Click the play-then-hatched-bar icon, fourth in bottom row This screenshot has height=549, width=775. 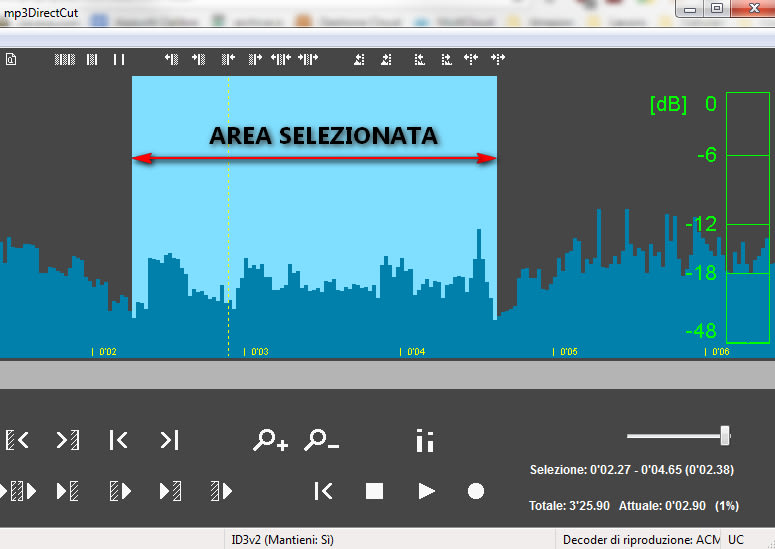tap(171, 491)
